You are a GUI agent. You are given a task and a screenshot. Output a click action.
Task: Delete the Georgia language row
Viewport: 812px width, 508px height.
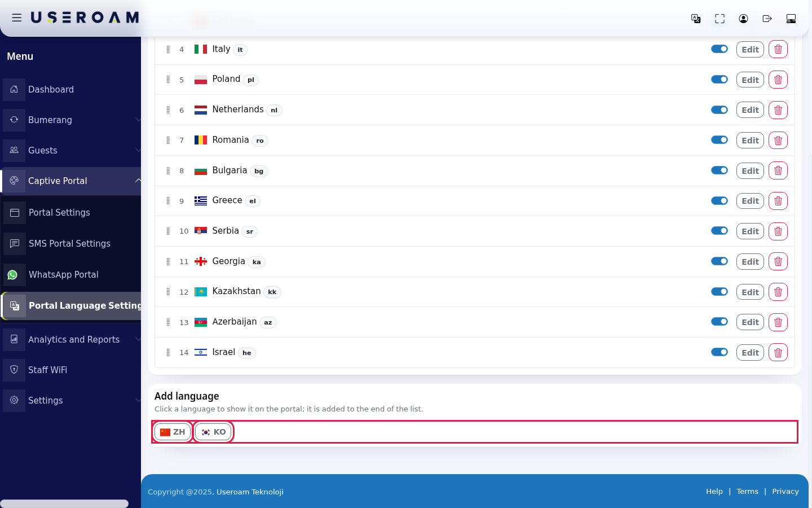pos(778,261)
